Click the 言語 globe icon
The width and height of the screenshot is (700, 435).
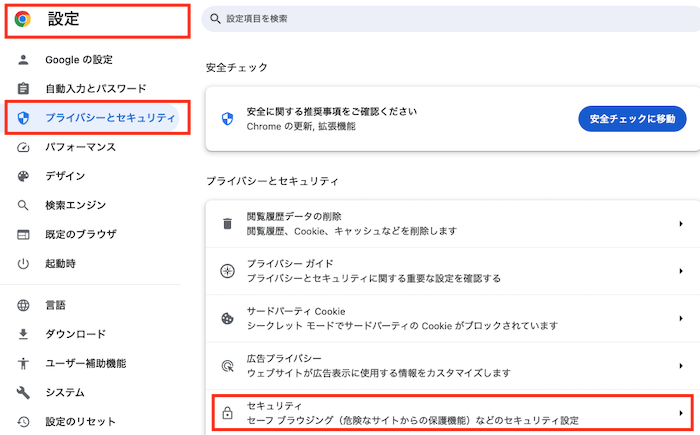click(x=24, y=305)
